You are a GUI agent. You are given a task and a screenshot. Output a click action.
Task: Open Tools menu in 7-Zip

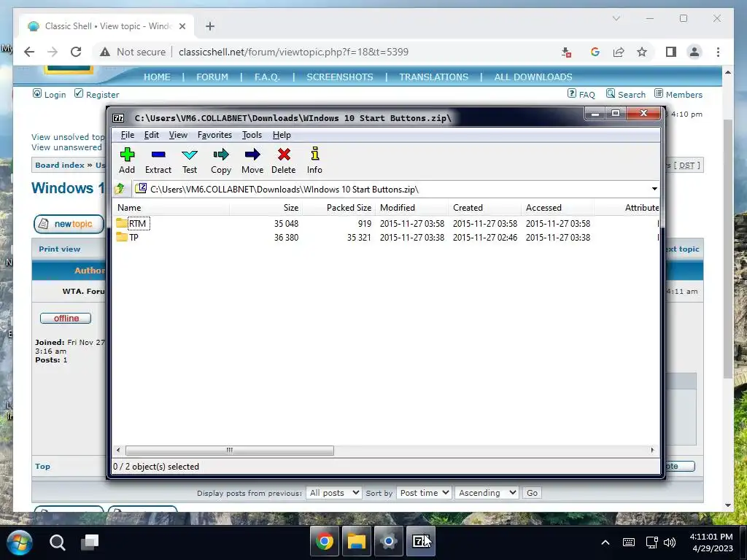pyautogui.click(x=252, y=135)
